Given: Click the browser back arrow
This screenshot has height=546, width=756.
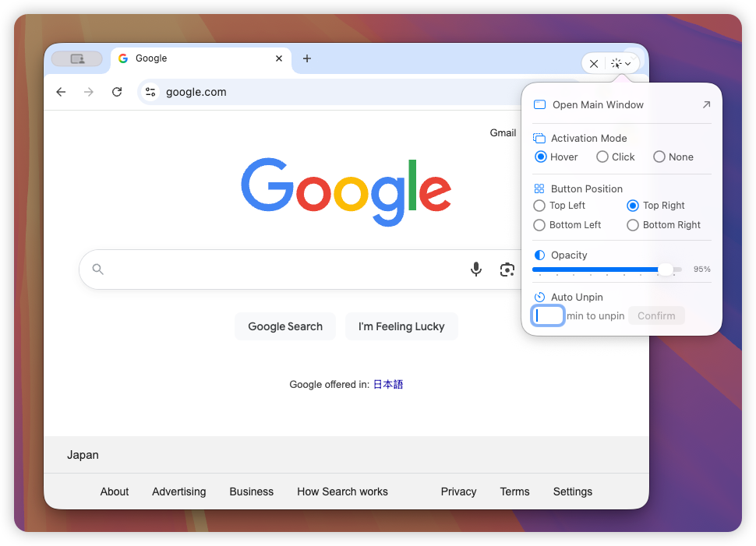Looking at the screenshot, I should tap(61, 92).
